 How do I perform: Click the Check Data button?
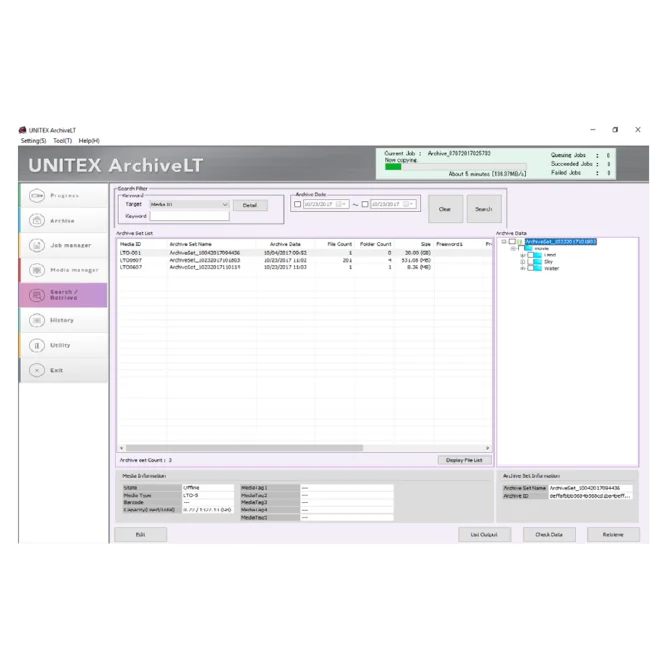click(549, 535)
